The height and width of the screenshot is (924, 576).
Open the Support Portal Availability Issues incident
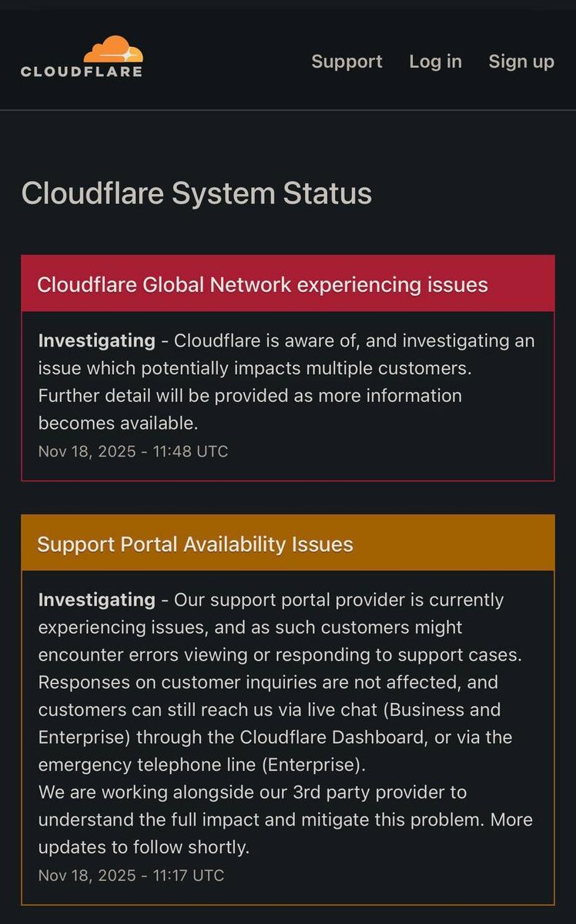pos(195,544)
